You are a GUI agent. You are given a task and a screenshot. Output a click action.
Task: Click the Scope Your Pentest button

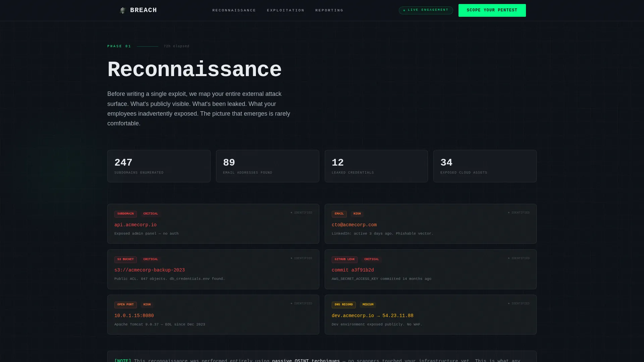(492, 10)
